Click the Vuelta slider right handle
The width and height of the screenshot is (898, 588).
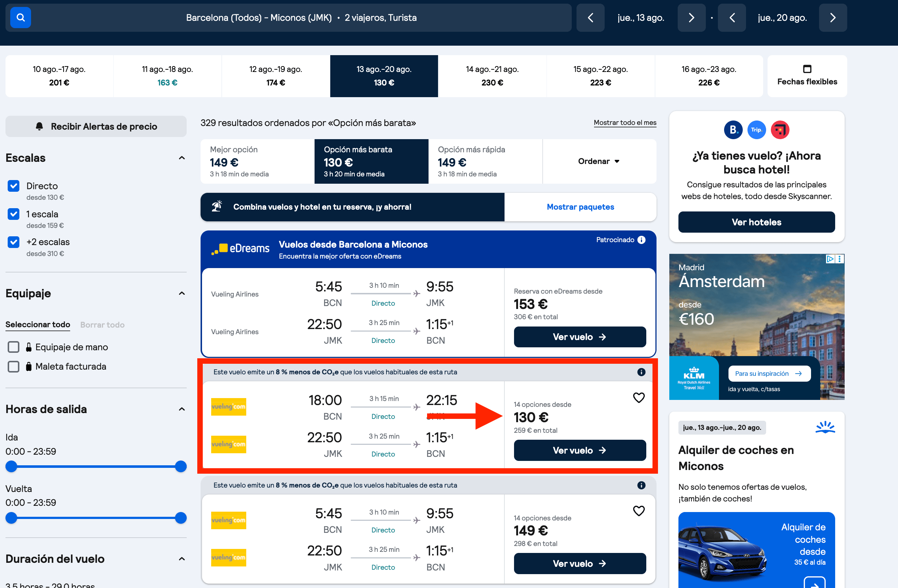[181, 518]
